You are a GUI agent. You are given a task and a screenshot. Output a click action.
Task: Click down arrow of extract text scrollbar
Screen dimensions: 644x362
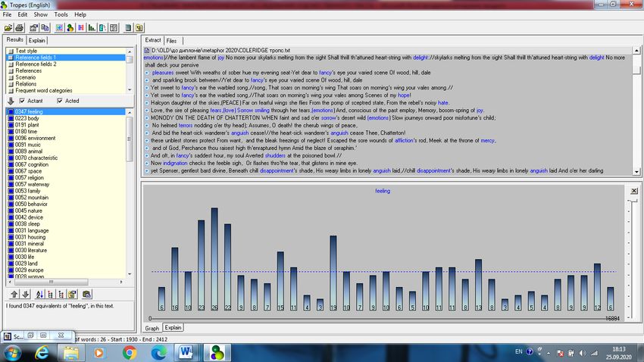pos(636,172)
